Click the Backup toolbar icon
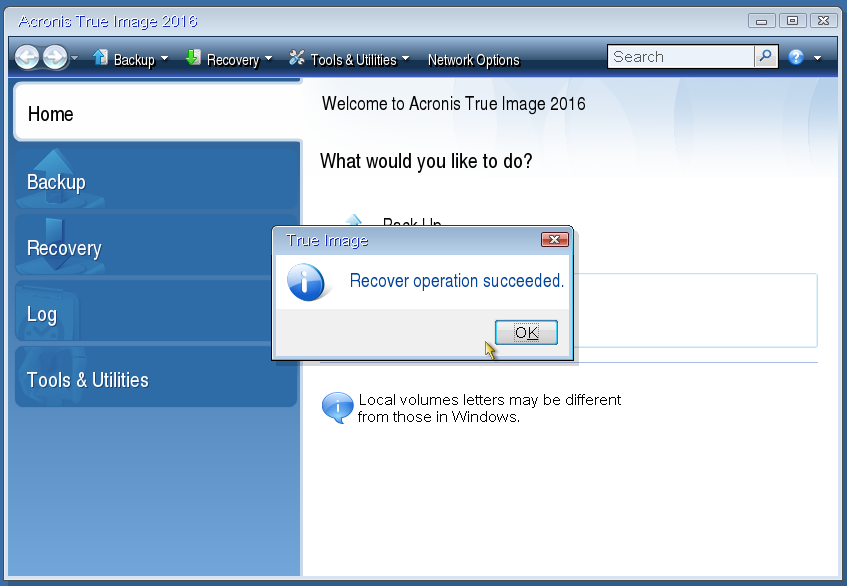 coord(100,57)
